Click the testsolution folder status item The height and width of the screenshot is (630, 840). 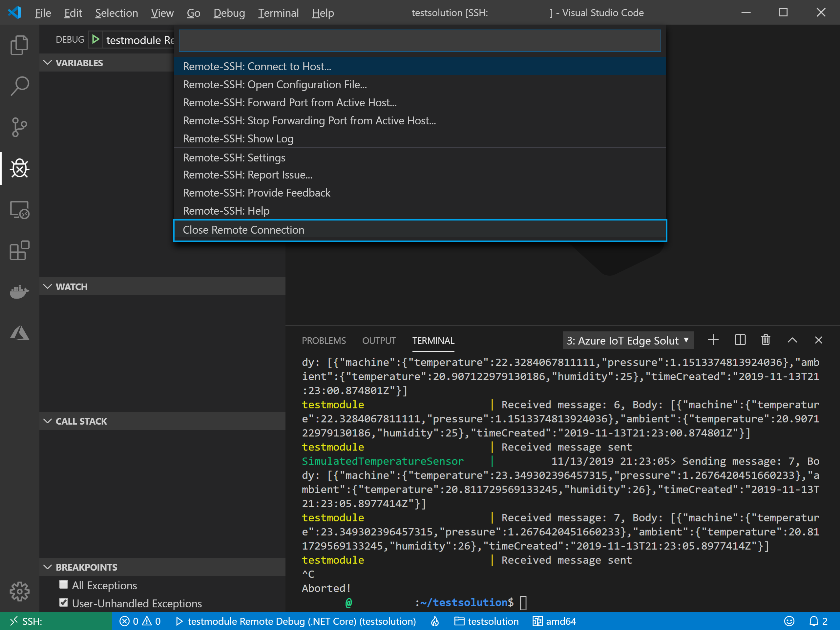pyautogui.click(x=487, y=621)
